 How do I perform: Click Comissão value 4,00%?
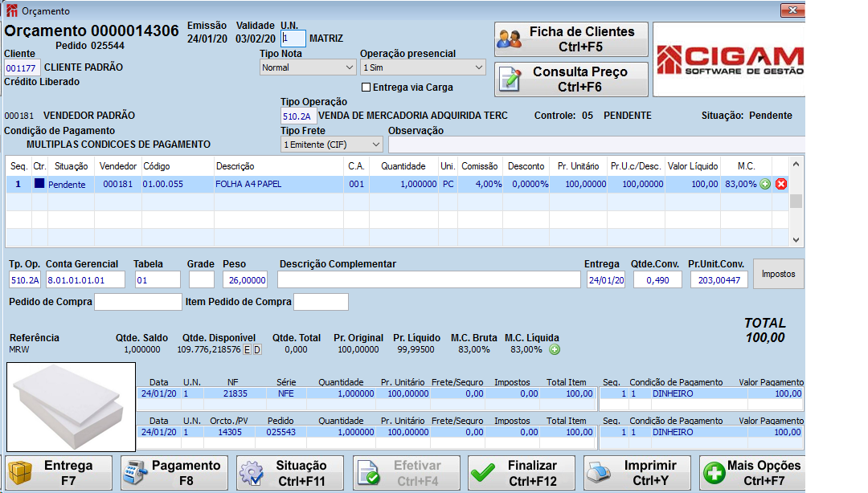pos(480,184)
